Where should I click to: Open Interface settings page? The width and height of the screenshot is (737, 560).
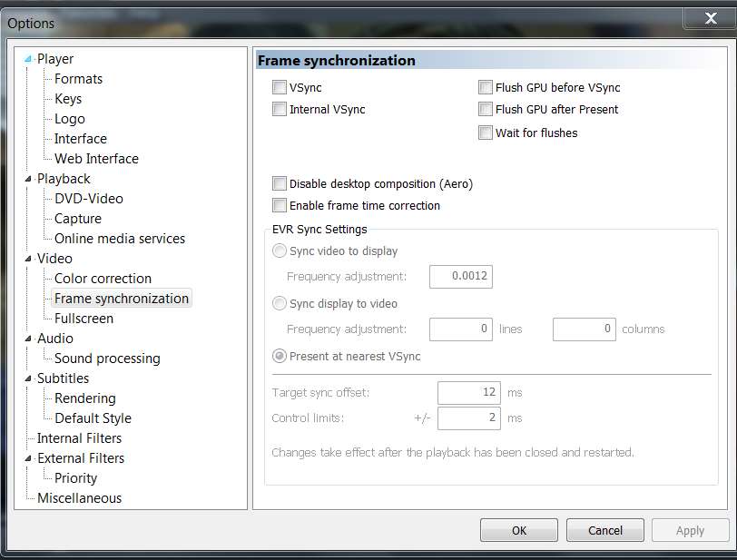point(81,139)
